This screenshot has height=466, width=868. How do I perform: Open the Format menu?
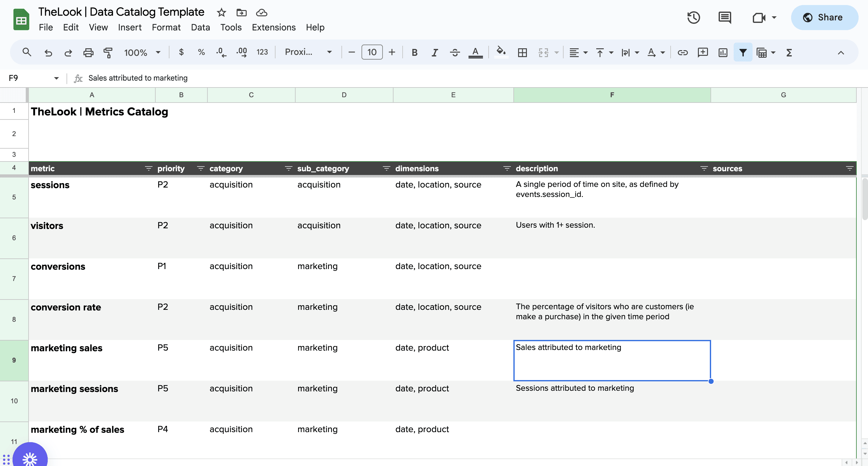click(166, 27)
